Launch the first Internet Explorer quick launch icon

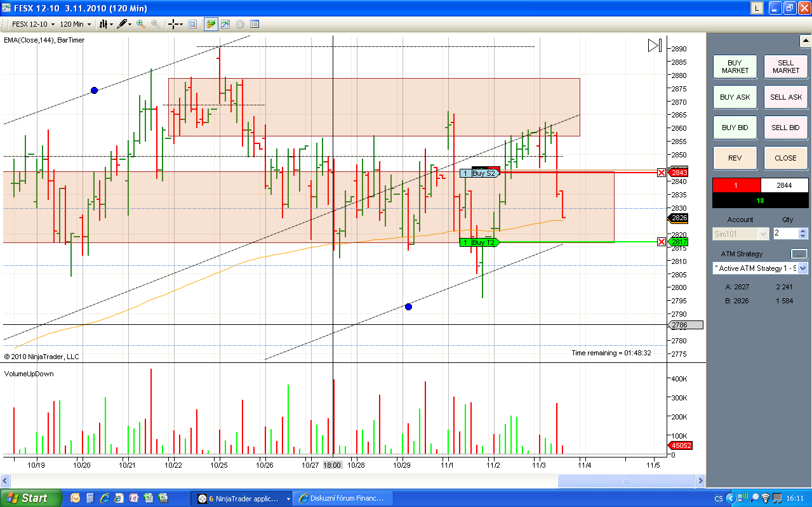pos(105,498)
